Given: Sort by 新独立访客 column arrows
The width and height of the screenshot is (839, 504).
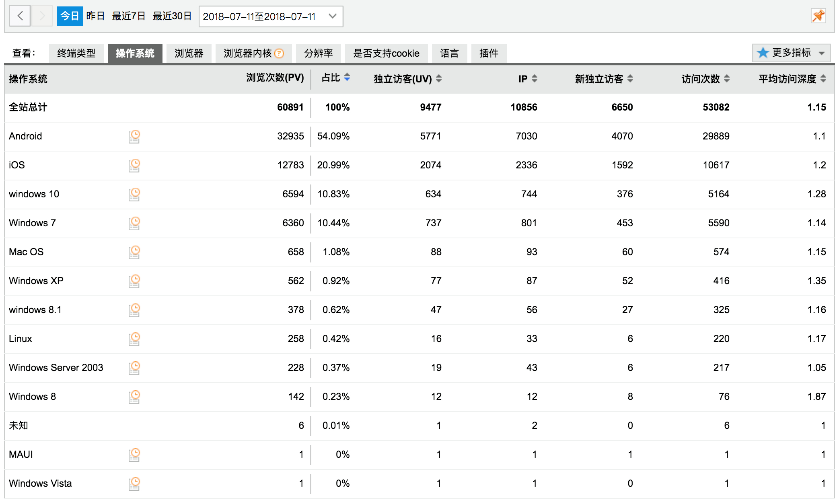Looking at the screenshot, I should (630, 79).
